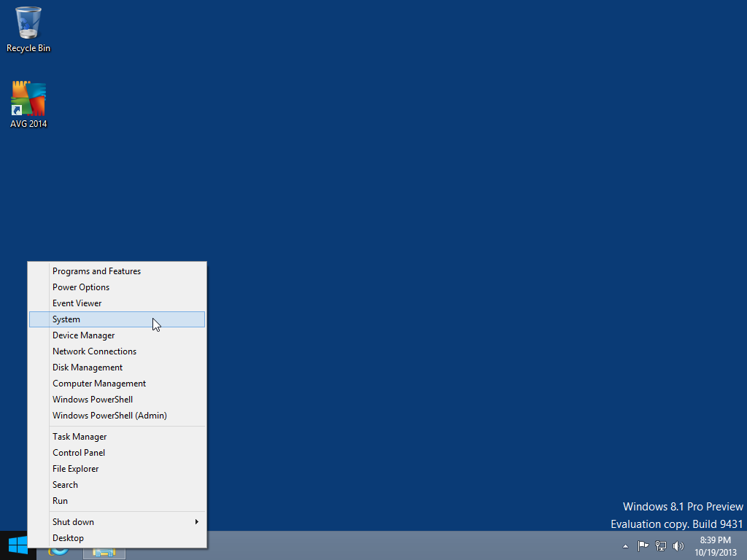
Task: Click the Windows Start button
Action: pyautogui.click(x=18, y=545)
